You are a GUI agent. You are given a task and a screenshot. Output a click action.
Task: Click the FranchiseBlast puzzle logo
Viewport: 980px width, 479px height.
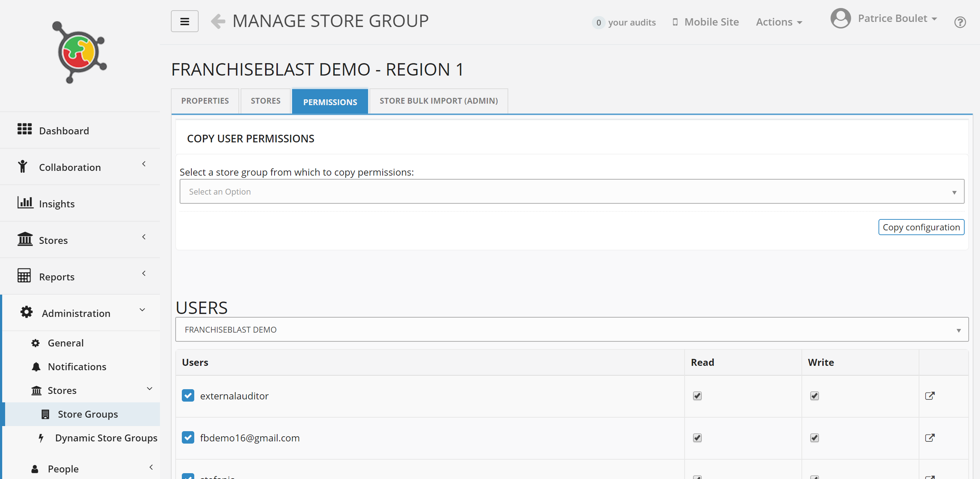point(79,52)
